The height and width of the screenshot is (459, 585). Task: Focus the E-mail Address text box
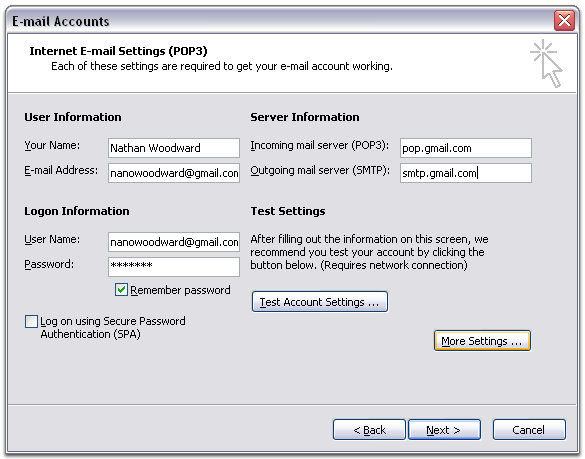click(x=174, y=173)
